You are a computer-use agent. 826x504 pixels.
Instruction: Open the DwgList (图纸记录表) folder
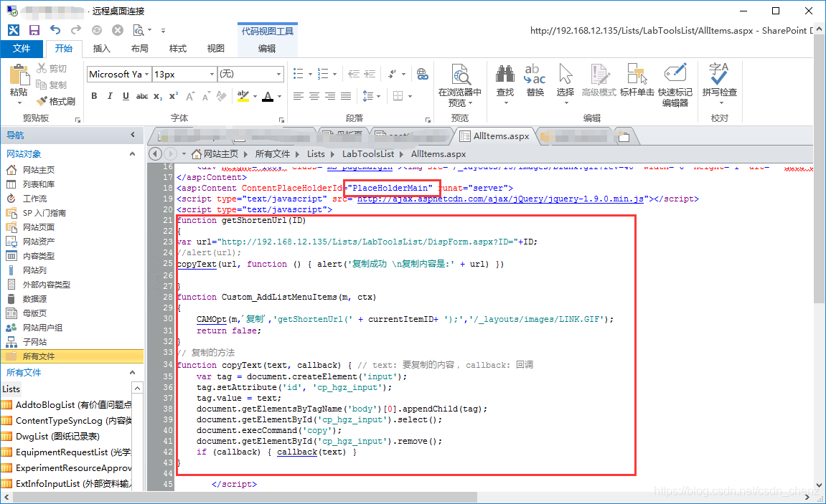tap(57, 436)
